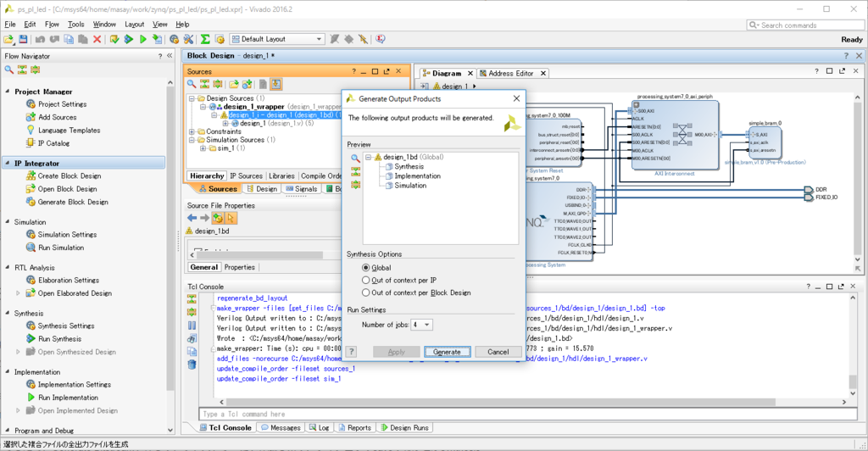The width and height of the screenshot is (868, 451).
Task: Click collapse all icon in the dialog preview
Action: click(x=355, y=171)
